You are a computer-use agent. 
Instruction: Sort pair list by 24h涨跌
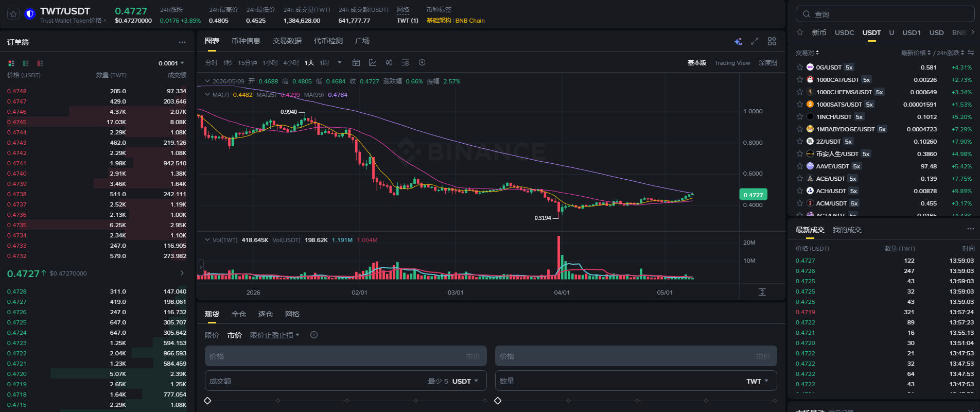pyautogui.click(x=950, y=53)
